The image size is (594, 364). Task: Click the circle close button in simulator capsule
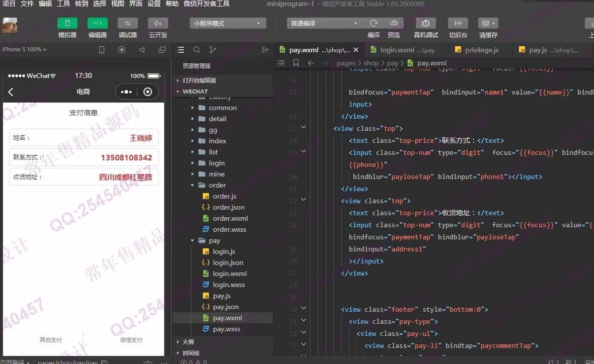coord(147,92)
